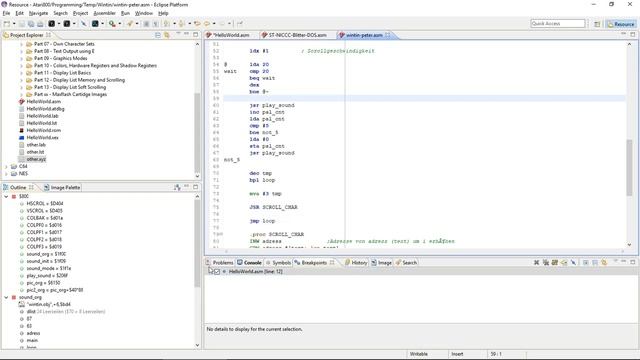Maximize the editor area
The image size is (640, 360).
coord(633,35)
